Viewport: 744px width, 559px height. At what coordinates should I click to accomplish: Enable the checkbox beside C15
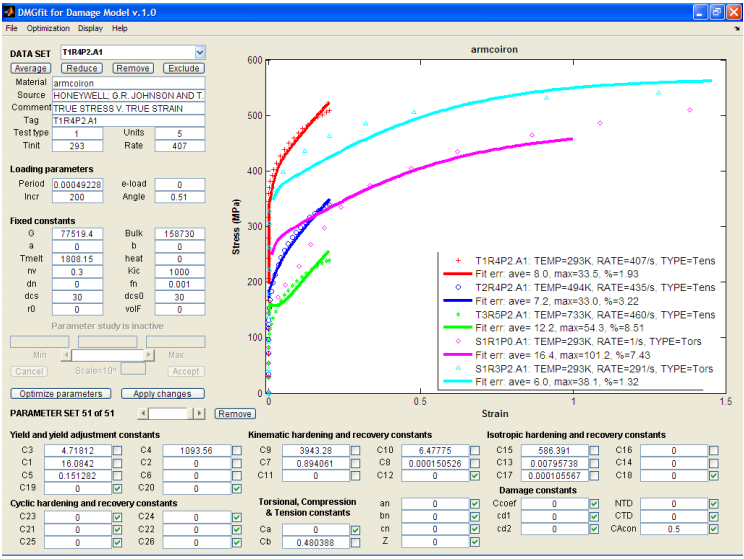click(x=596, y=451)
